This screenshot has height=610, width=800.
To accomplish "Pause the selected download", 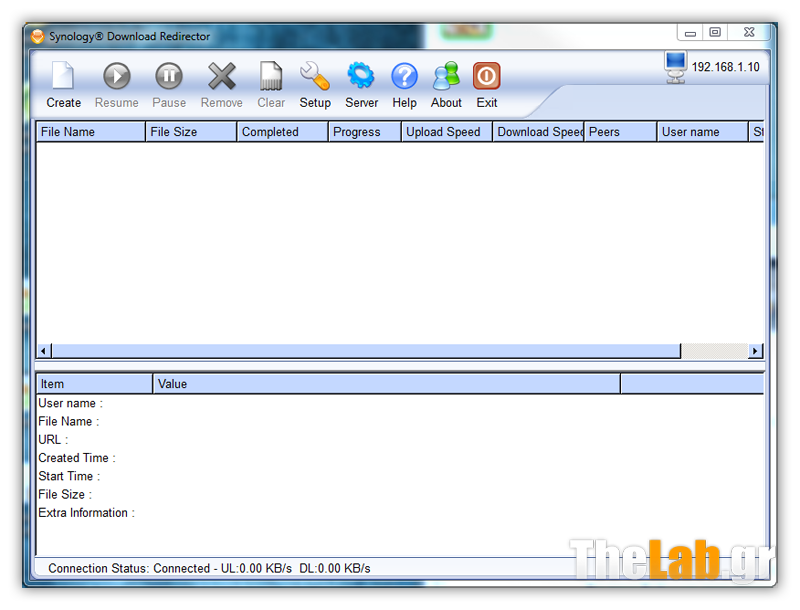I will tap(168, 76).
